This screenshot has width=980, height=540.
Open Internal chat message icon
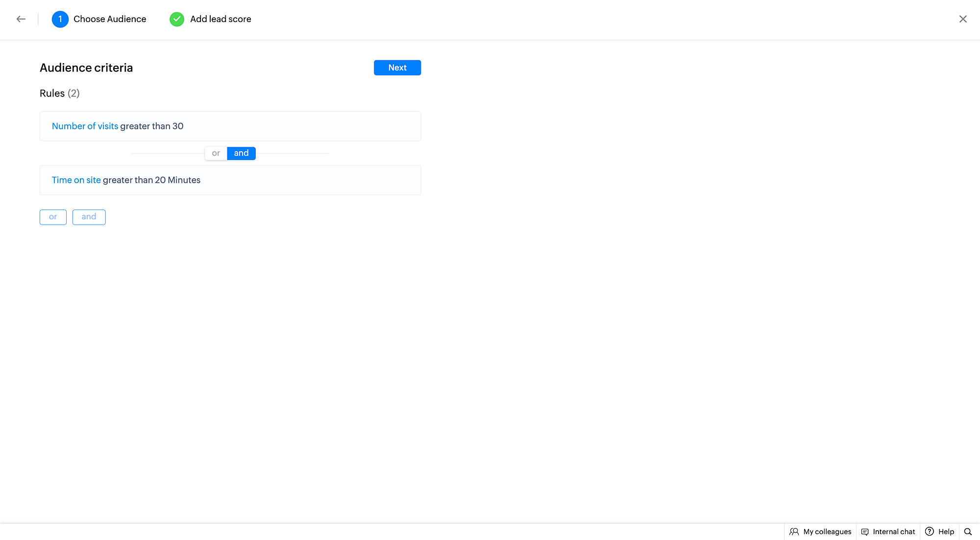click(865, 532)
